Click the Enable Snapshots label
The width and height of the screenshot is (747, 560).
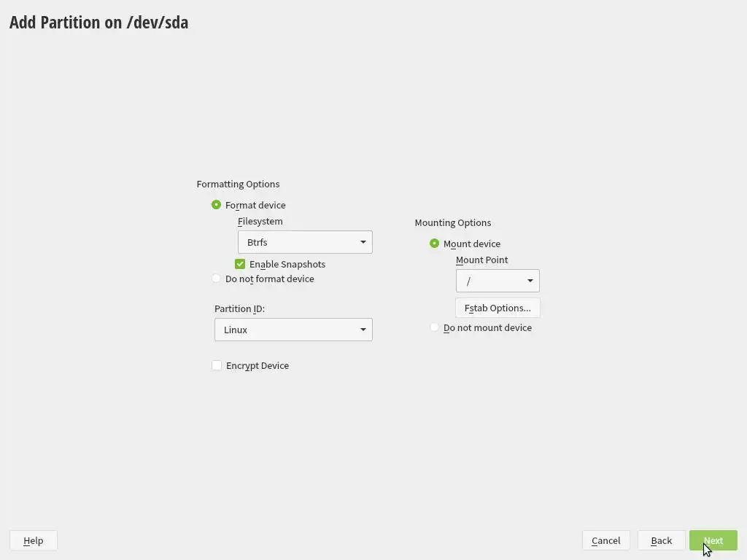coord(287,264)
